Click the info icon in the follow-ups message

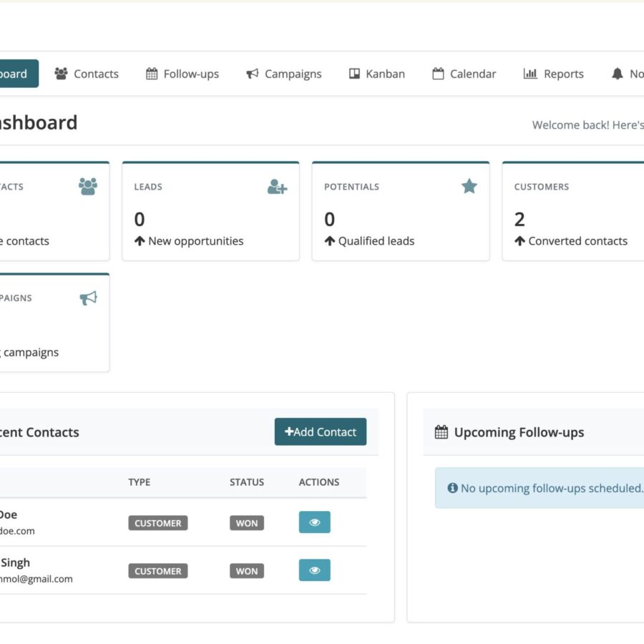click(x=452, y=487)
